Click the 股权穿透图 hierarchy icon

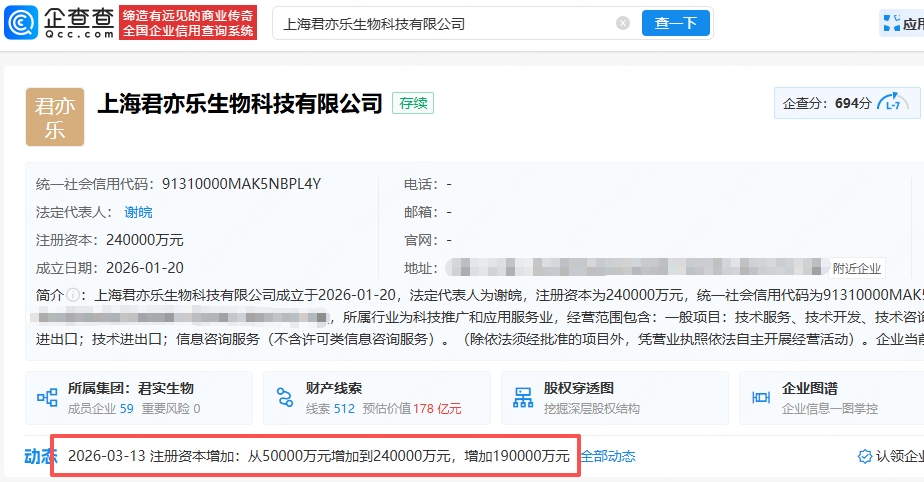(x=523, y=398)
